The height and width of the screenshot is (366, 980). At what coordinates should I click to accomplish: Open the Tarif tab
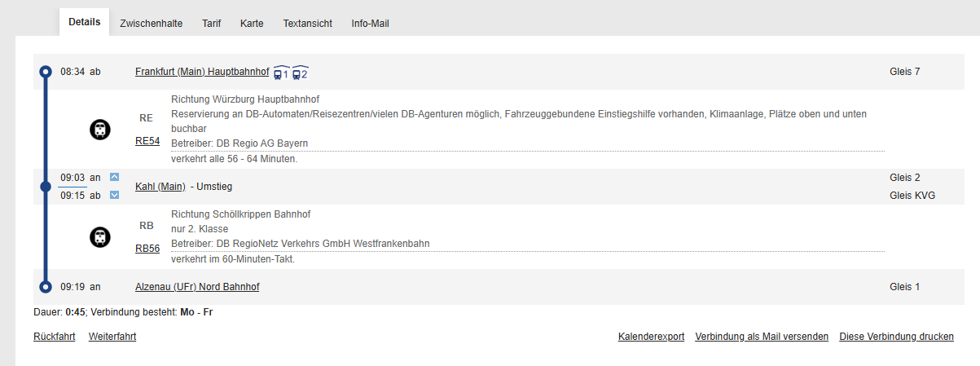tap(212, 24)
